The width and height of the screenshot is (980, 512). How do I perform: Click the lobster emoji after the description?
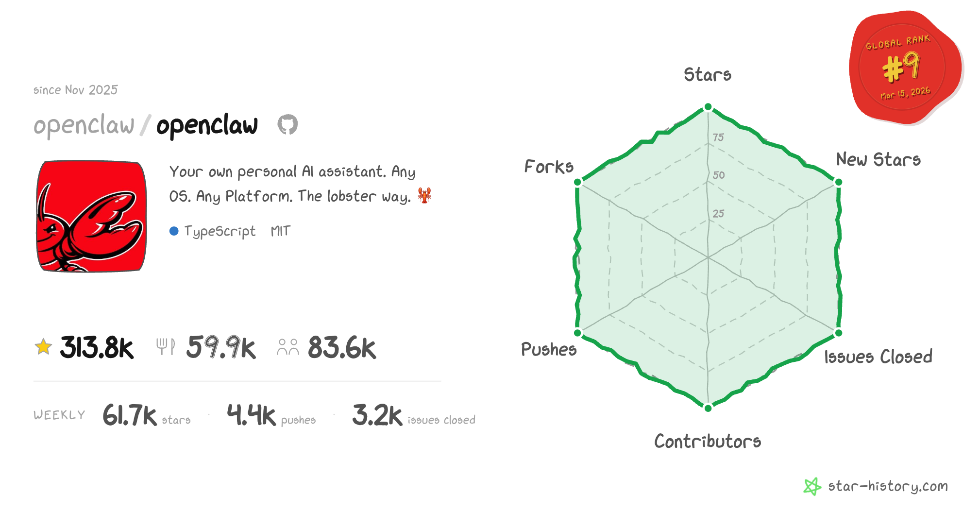[x=424, y=195]
